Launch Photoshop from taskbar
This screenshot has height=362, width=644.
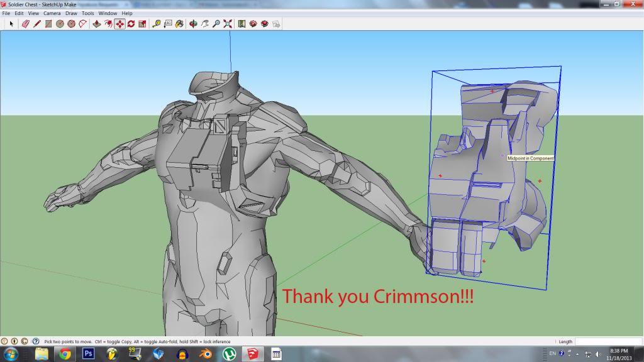[88, 354]
